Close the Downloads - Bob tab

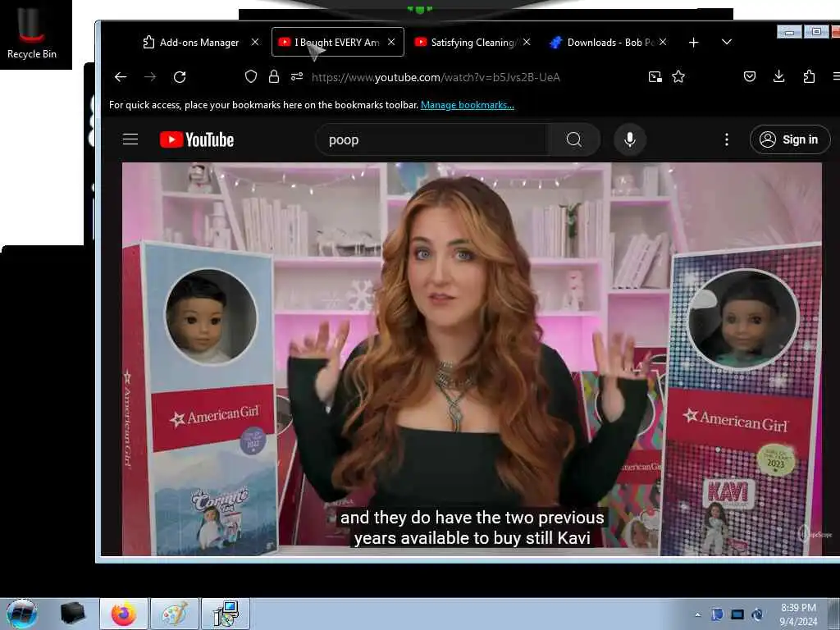[x=663, y=42]
